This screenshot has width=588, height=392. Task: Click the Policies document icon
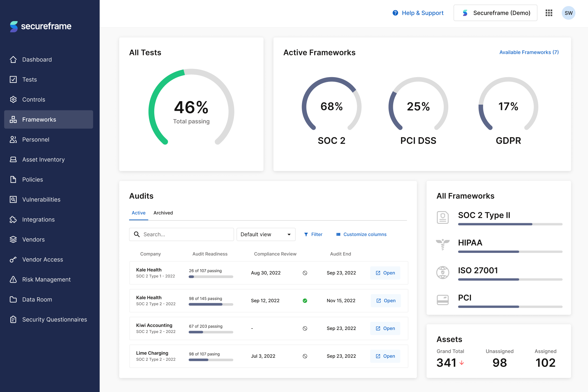point(13,179)
